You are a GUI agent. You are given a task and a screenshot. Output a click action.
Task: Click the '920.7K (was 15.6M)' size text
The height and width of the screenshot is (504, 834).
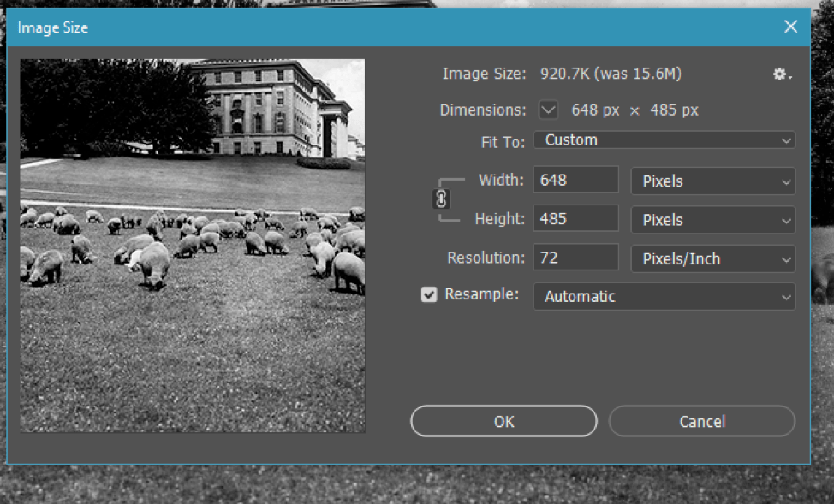(x=611, y=74)
